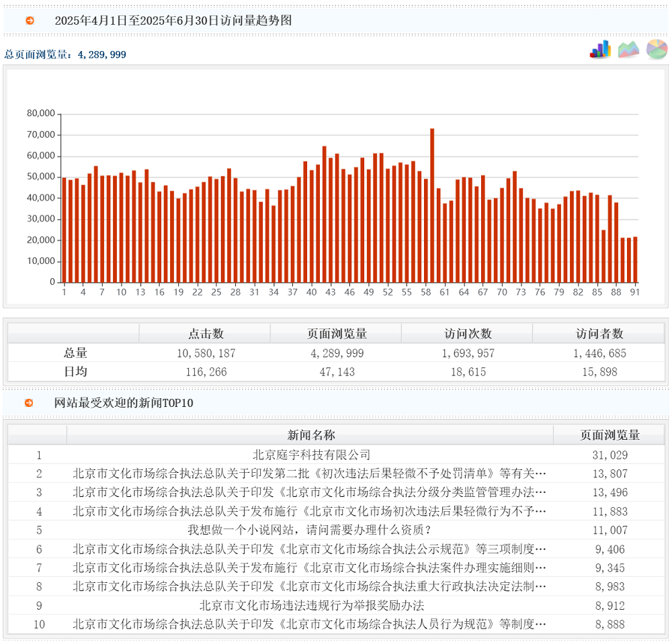
Task: Click the page view count 9,406
Action: click(x=610, y=549)
